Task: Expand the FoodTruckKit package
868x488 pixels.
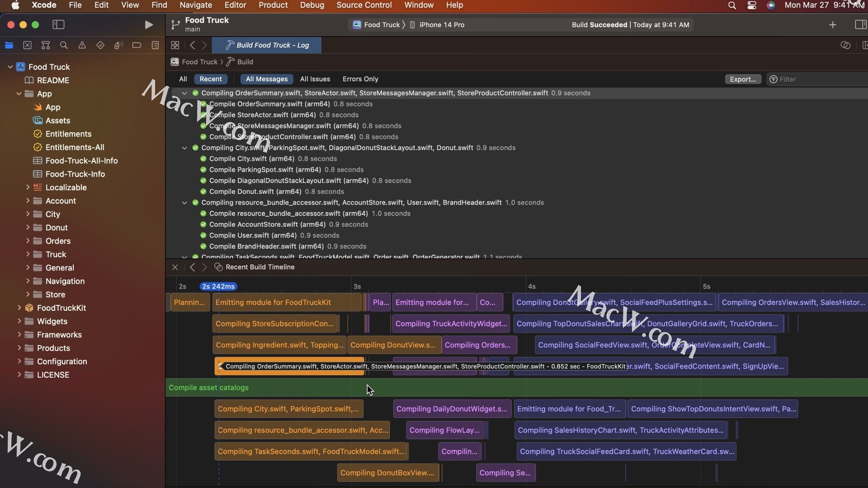Action: pyautogui.click(x=19, y=308)
